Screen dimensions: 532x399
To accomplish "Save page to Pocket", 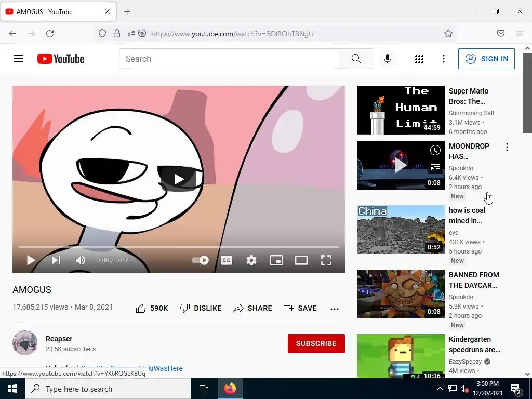I will pos(501,33).
